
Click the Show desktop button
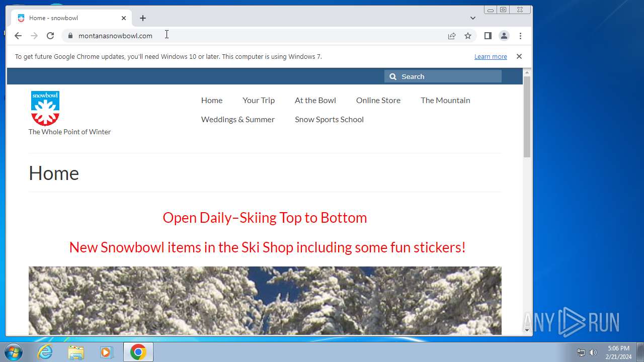640,352
